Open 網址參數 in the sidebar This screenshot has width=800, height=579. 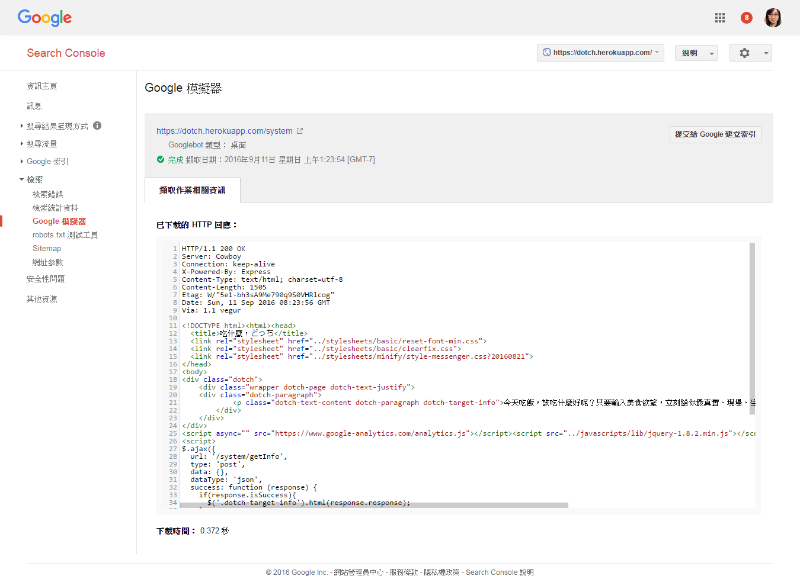tap(48, 263)
